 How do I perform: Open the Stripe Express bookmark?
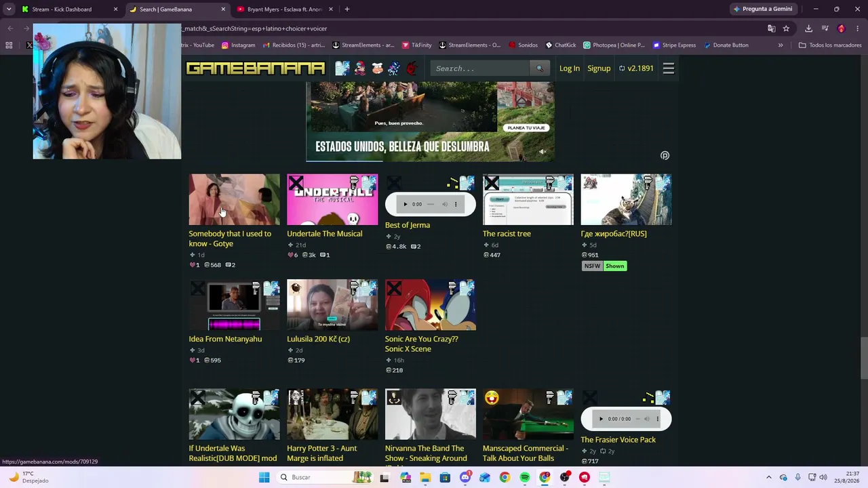674,45
